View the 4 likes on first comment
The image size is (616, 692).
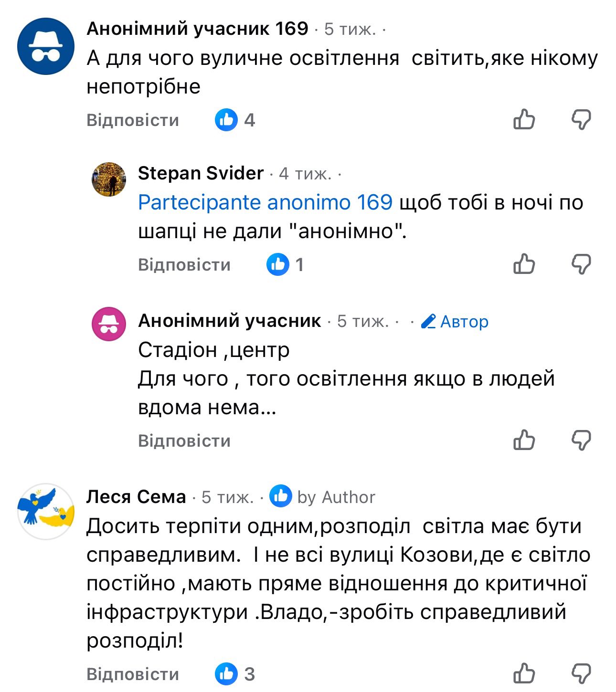pos(235,120)
